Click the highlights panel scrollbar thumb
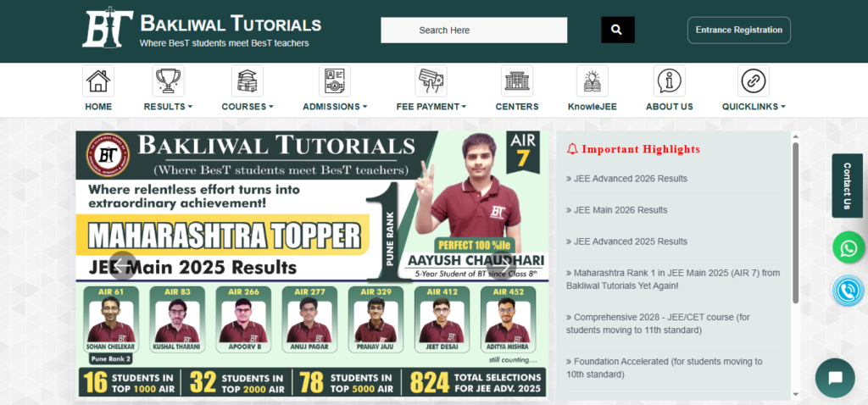868x405 pixels. click(795, 223)
